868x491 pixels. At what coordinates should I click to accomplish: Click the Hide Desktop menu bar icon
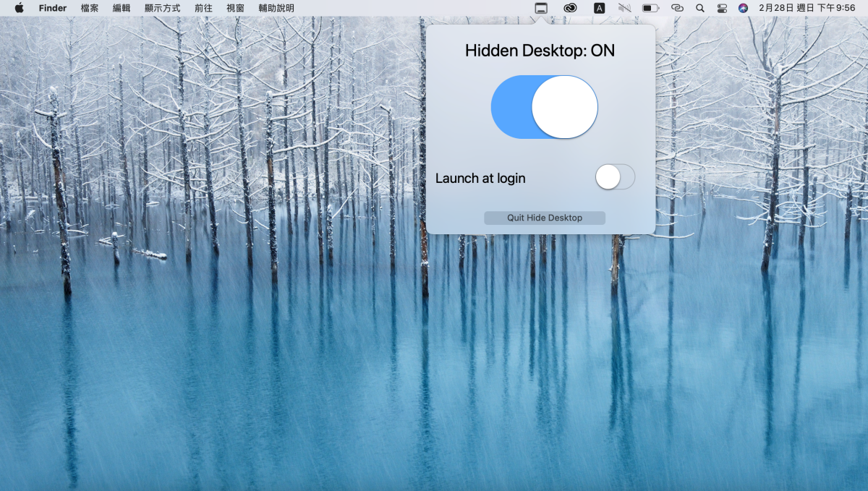pyautogui.click(x=541, y=8)
